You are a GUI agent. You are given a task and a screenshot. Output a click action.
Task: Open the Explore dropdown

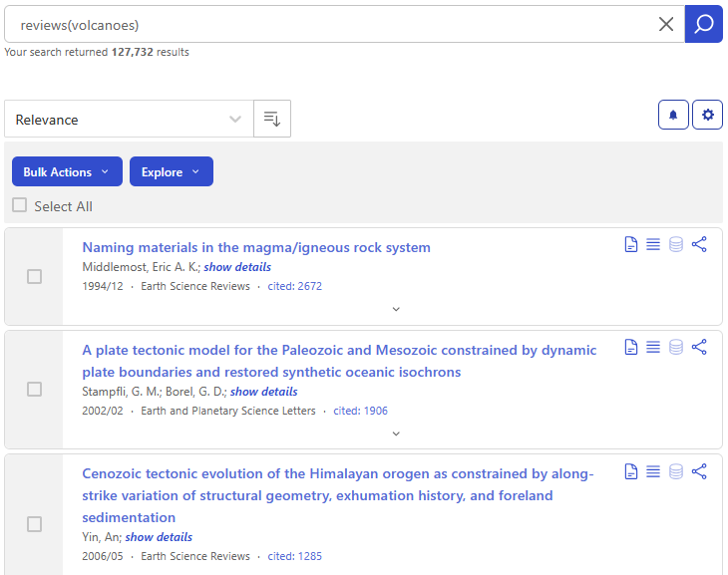tap(172, 171)
